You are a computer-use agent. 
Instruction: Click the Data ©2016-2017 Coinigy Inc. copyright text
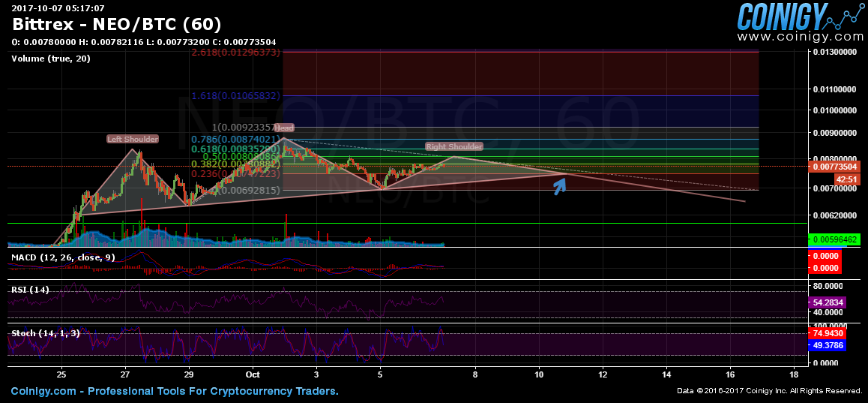pyautogui.click(x=770, y=391)
